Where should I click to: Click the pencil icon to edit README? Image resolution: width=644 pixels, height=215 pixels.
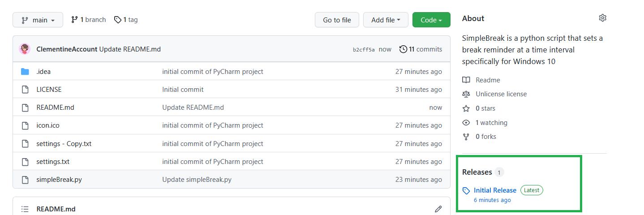[x=438, y=209]
